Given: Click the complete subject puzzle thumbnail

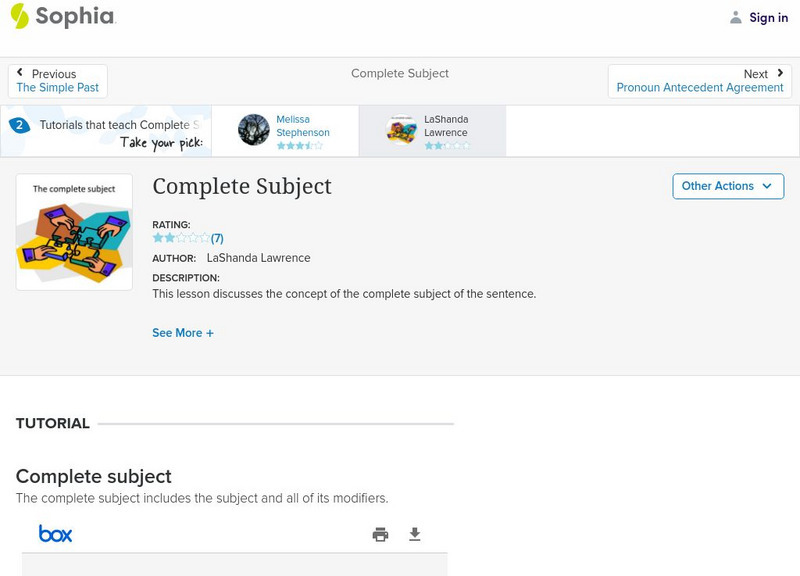Looking at the screenshot, I should (x=74, y=232).
